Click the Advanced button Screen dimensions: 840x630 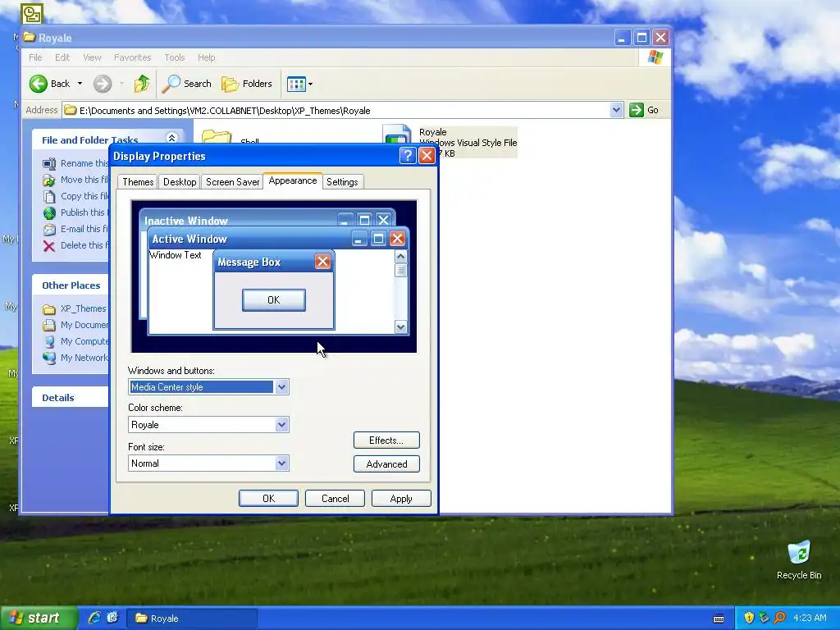tap(386, 464)
